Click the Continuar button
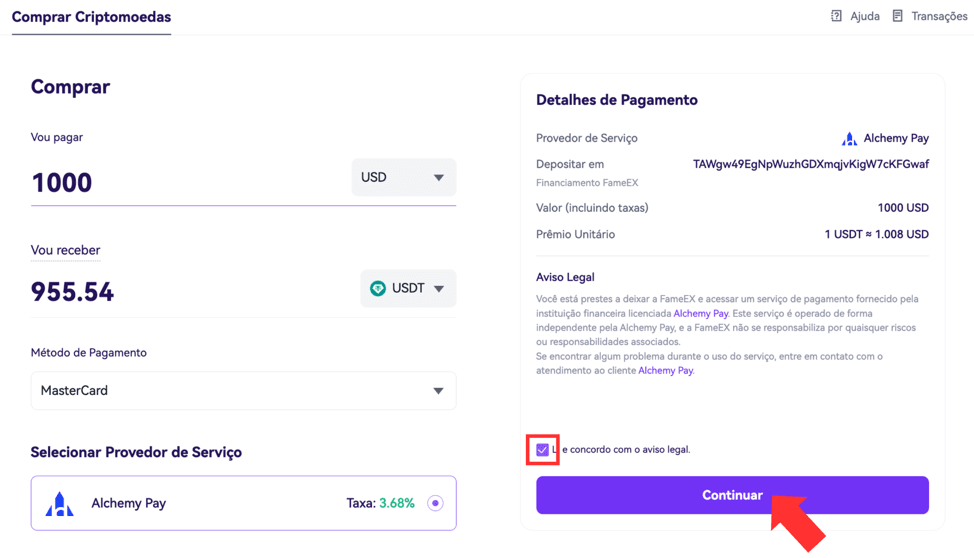Screen dimensions: 974x558 (732, 495)
